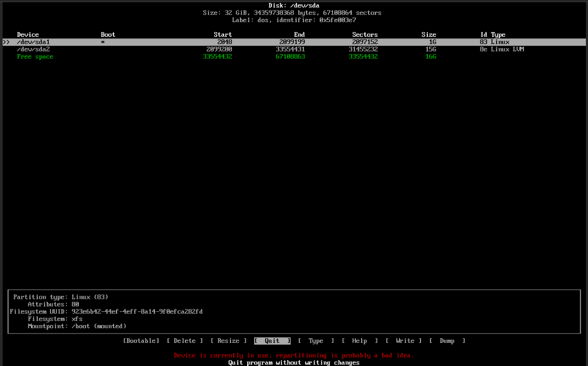Click the sectors value 31455232

[363, 49]
